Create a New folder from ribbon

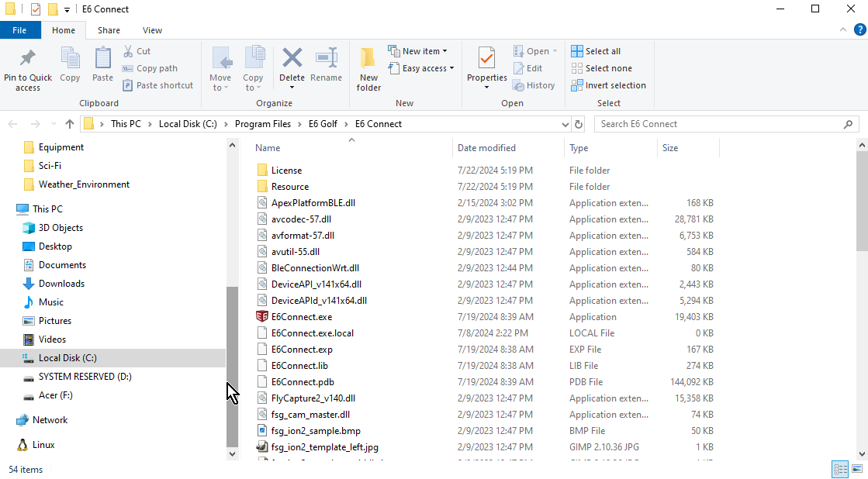368,70
